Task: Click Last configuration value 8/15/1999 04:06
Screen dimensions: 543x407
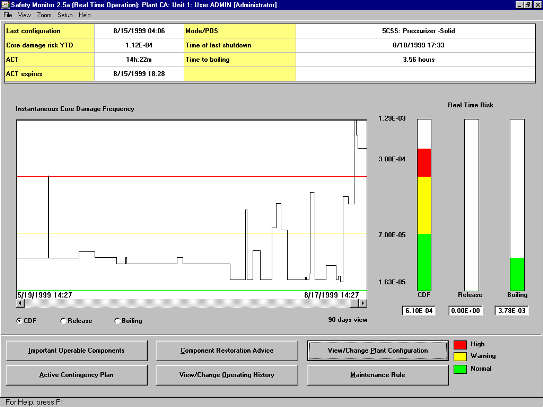Action: point(139,31)
